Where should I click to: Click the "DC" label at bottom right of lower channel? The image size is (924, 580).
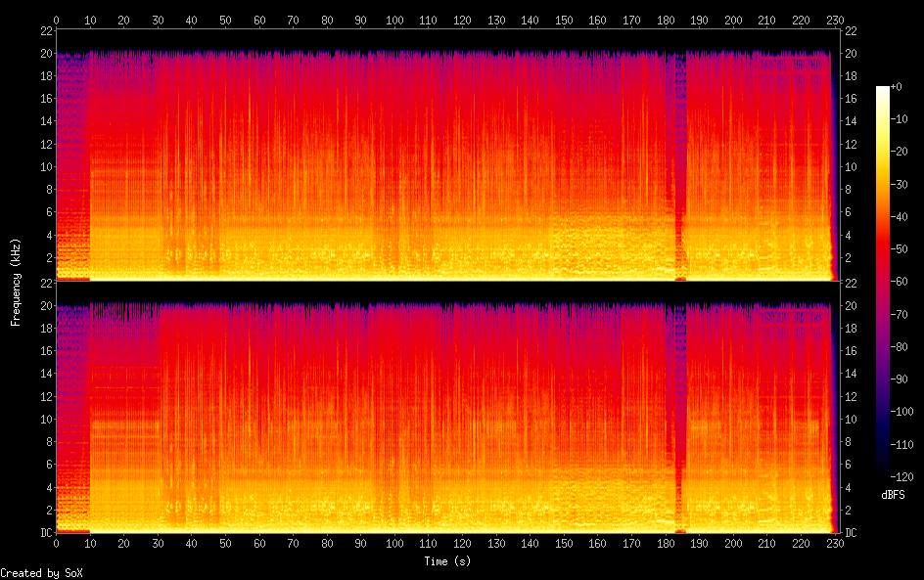851,532
